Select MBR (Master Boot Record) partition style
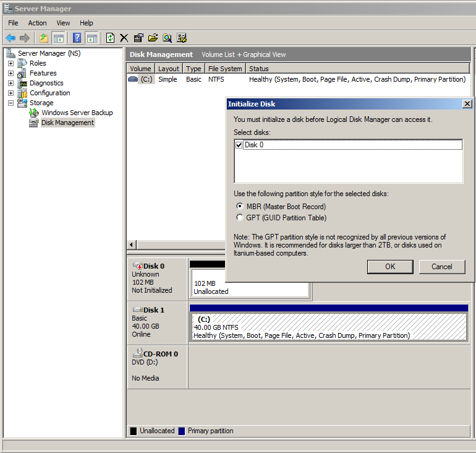The height and width of the screenshot is (453, 476). pyautogui.click(x=240, y=206)
